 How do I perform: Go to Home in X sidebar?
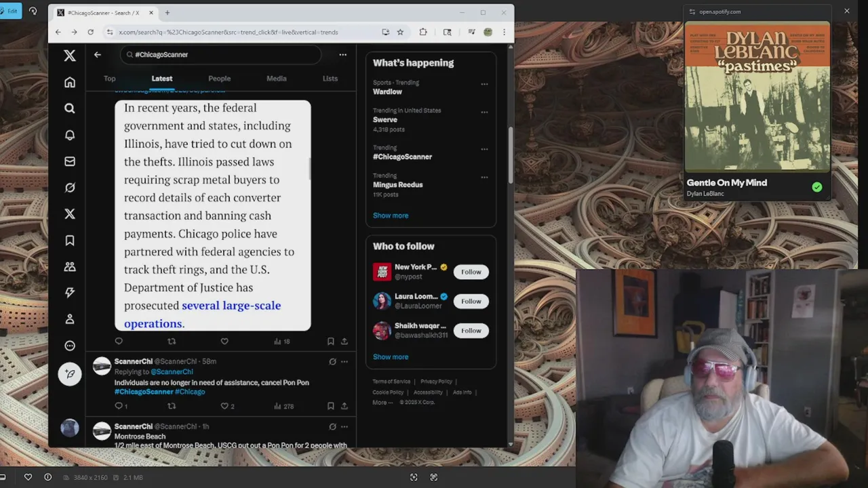pyautogui.click(x=70, y=82)
